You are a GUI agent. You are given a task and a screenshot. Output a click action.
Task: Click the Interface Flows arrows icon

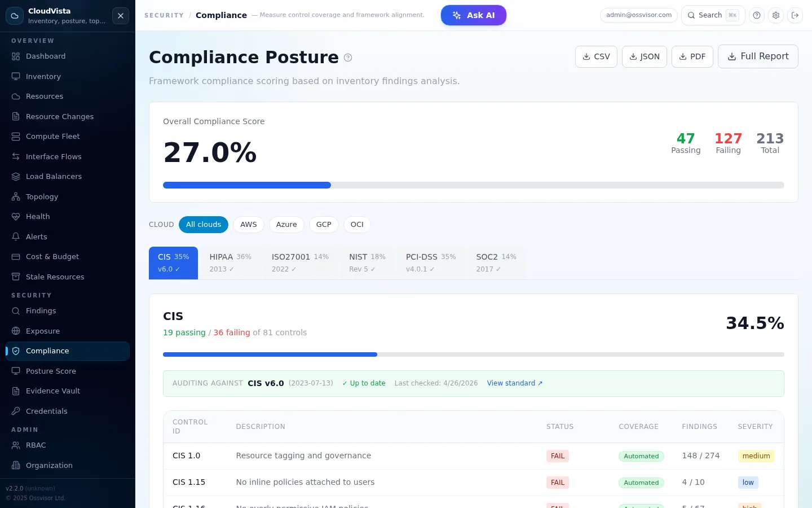[x=16, y=156]
